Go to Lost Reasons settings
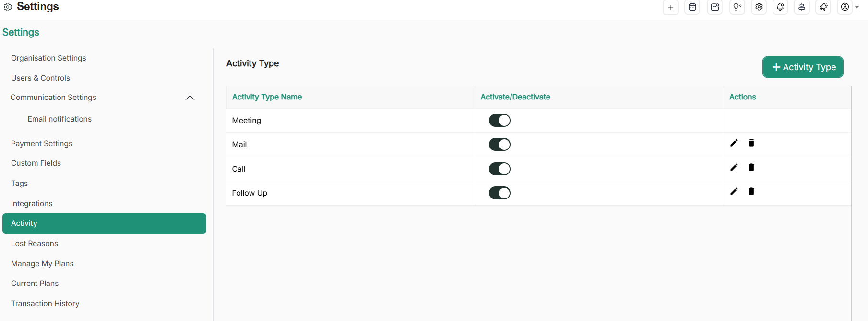This screenshot has height=321, width=868. [x=35, y=244]
